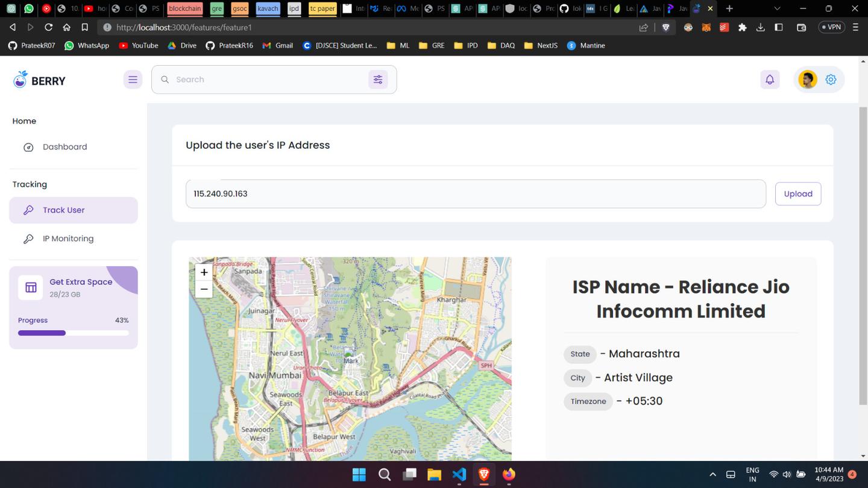This screenshot has width=868, height=488.
Task: Click Brave Shields lion icon
Action: point(665,27)
